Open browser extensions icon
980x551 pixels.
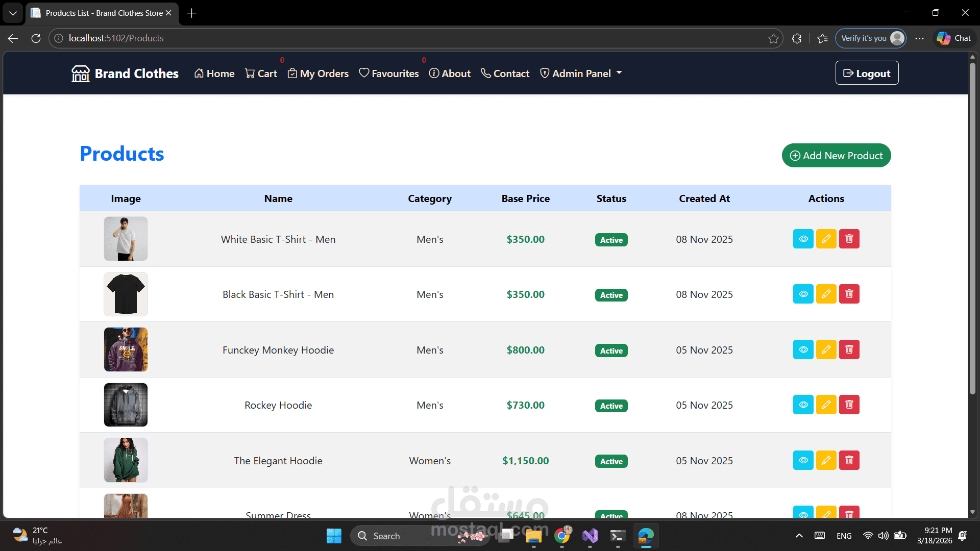coord(796,38)
